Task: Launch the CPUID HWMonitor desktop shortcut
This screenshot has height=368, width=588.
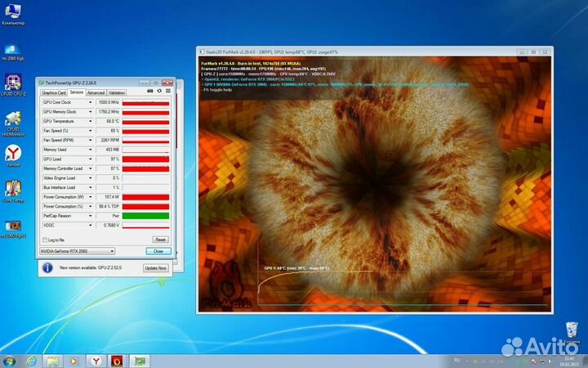Action: (x=13, y=124)
